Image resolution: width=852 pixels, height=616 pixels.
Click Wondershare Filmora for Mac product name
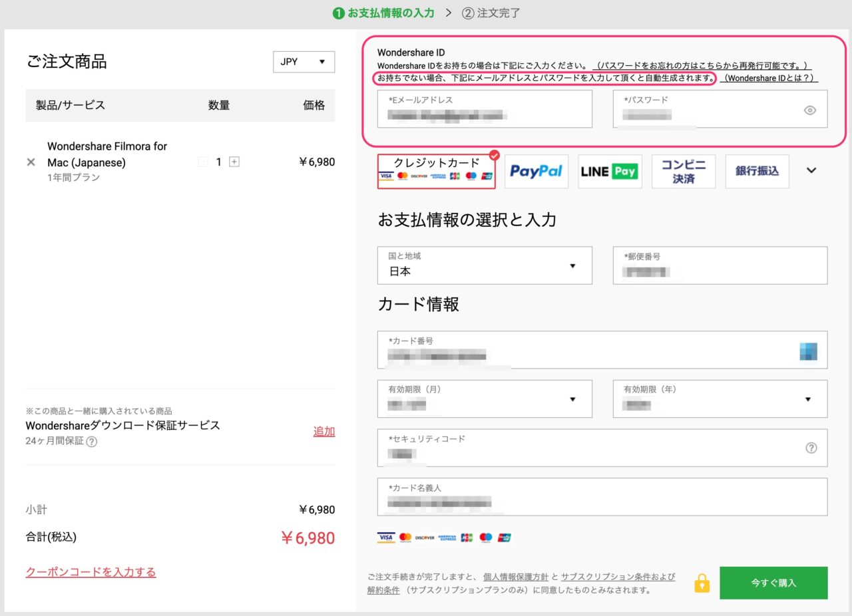coord(107,154)
